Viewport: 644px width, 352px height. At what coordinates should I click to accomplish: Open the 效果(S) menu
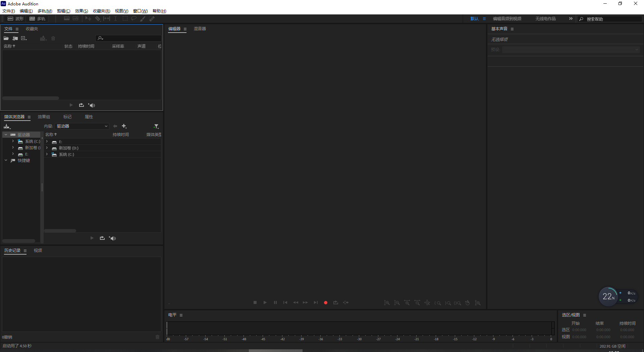pyautogui.click(x=81, y=11)
